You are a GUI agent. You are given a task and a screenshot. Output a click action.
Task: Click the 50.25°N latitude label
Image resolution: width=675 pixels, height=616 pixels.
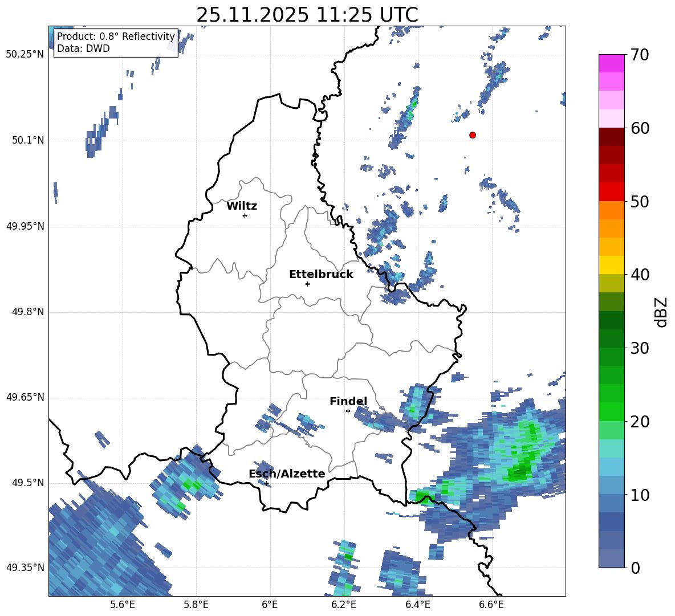point(25,55)
